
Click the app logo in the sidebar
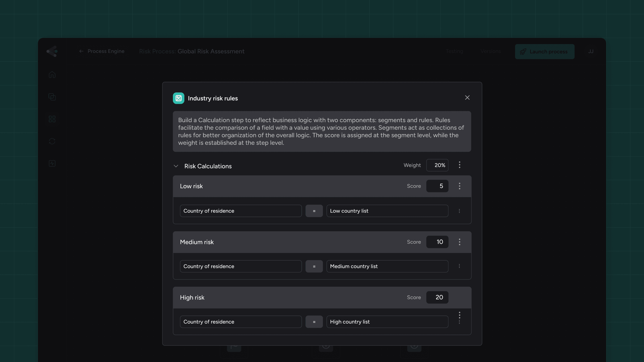52,51
